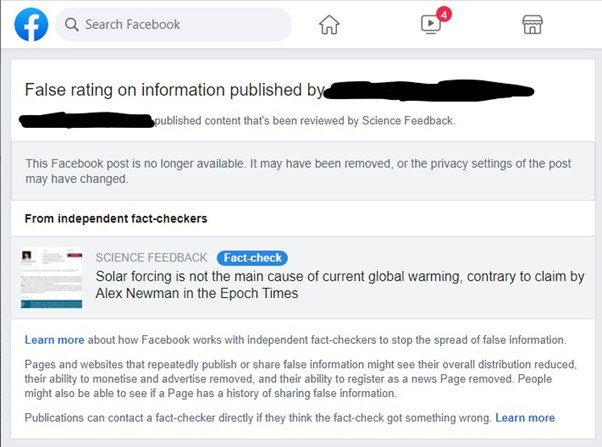602x447 pixels.
Task: Click the 'Pages and websites that repeatedly publish' paragraph
Action: point(301,379)
